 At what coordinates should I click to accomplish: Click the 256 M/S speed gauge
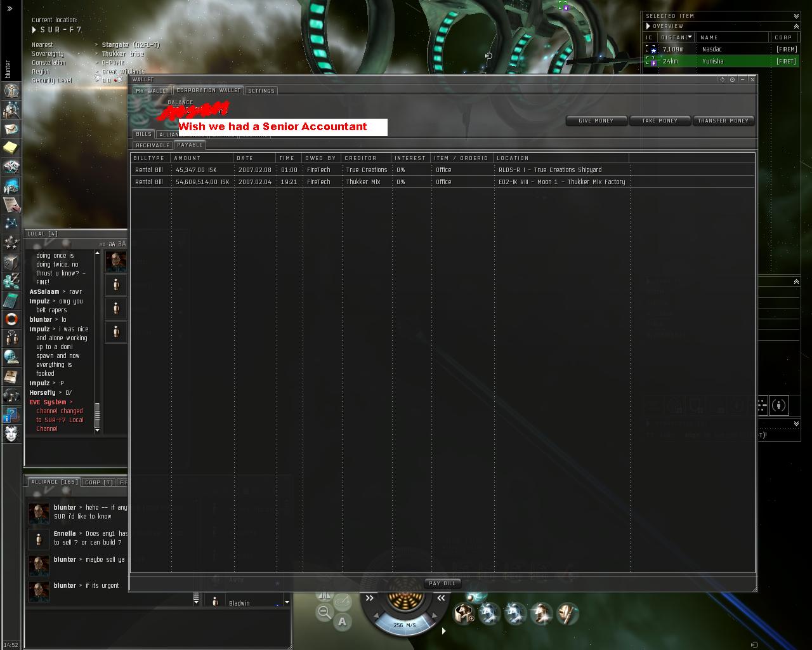405,625
